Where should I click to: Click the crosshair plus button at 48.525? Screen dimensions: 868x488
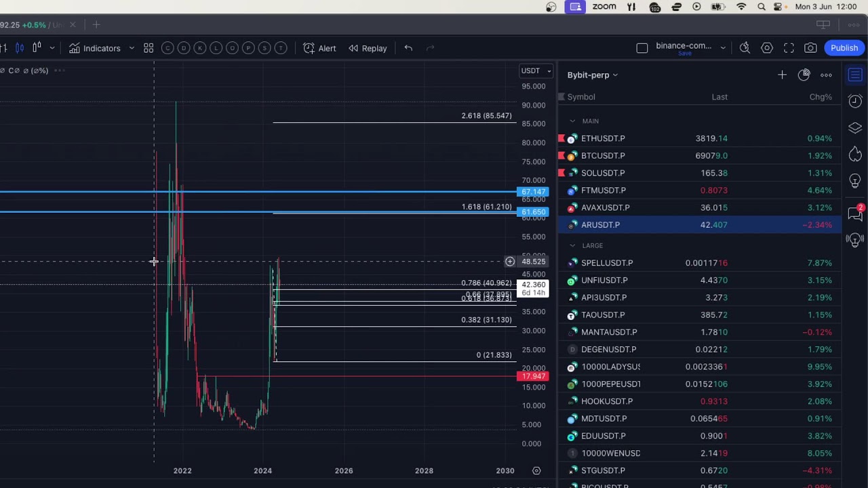(510, 262)
